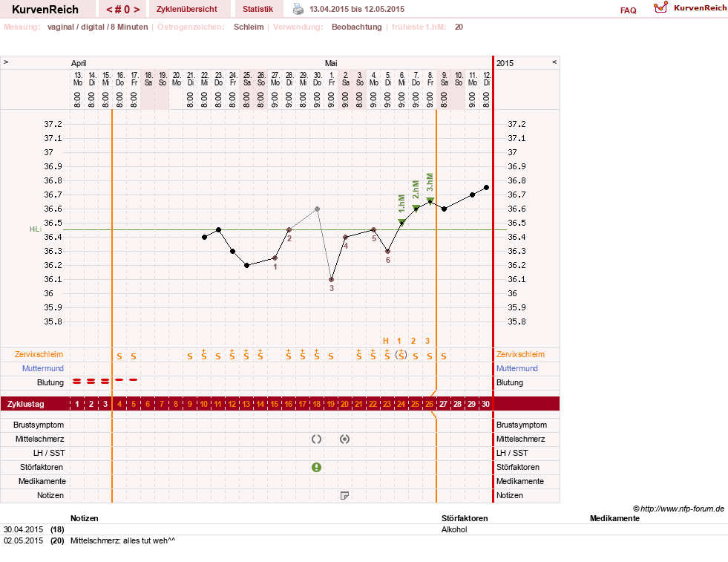This screenshot has width=728, height=562.
Task: Click temperature point labeled 3 at 36.1
Action: click(331, 280)
